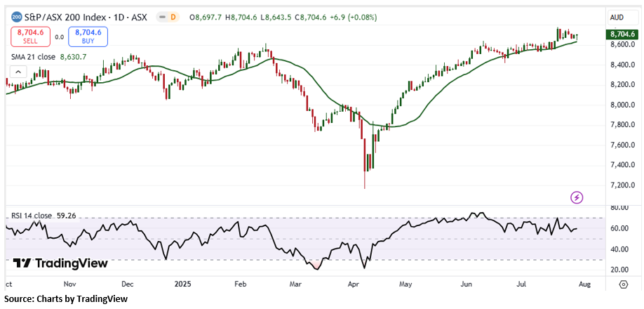The height and width of the screenshot is (309, 644).
Task: Click the 8,200.0 price axis label
Action: pyautogui.click(x=622, y=85)
